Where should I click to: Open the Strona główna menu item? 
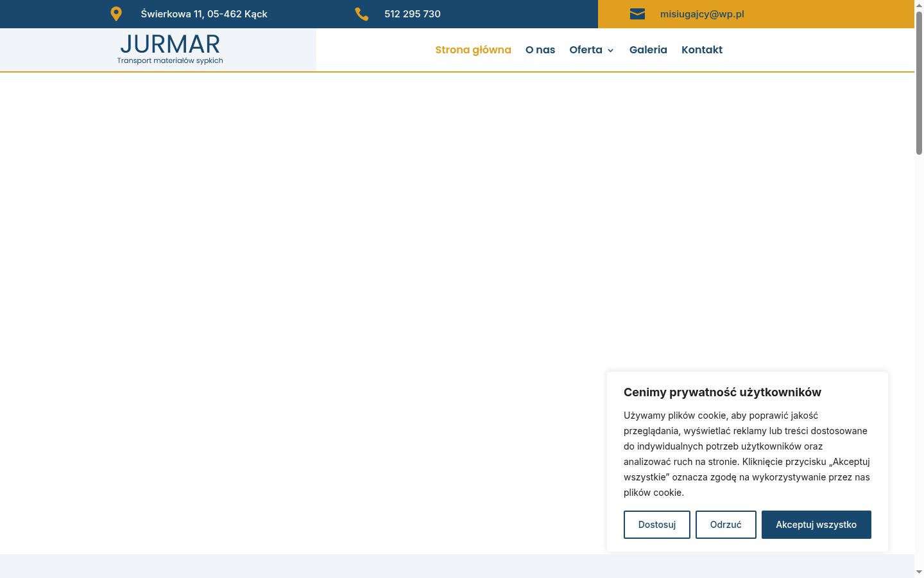tap(473, 49)
